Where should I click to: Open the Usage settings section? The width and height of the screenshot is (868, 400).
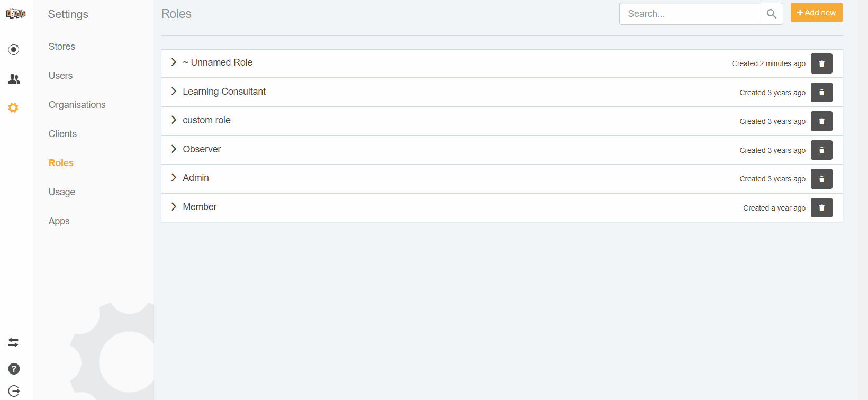pyautogui.click(x=61, y=192)
